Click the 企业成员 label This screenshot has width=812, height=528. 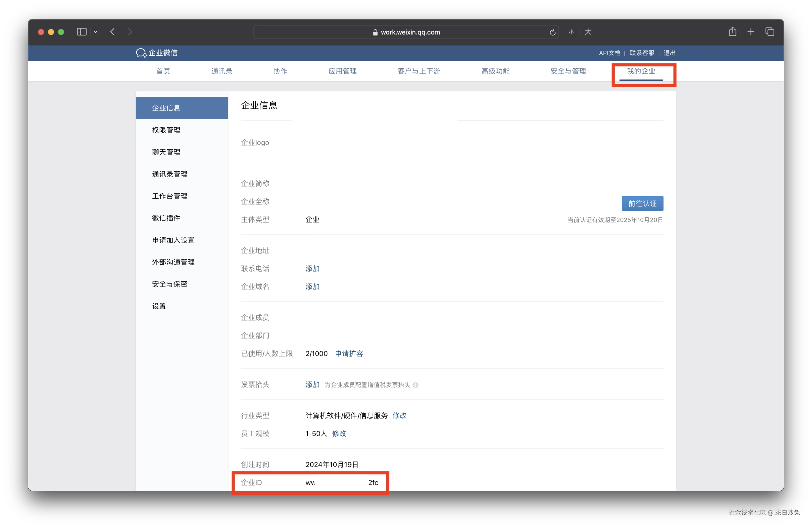(x=255, y=318)
